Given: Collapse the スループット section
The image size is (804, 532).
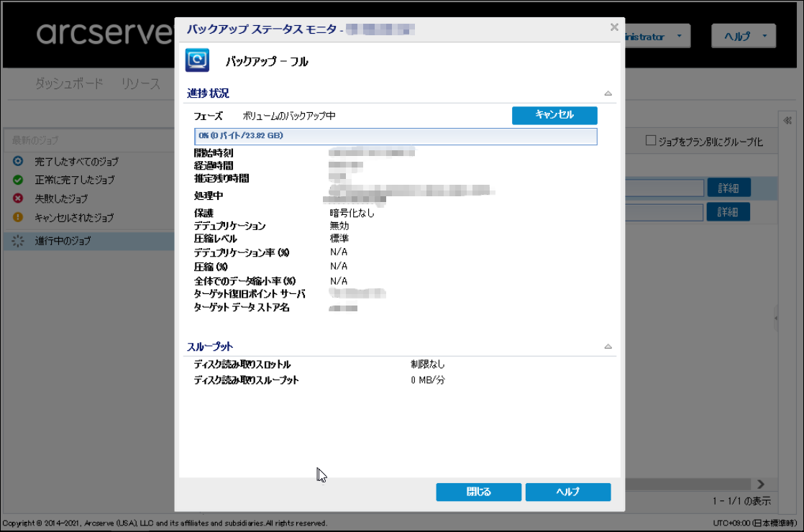Looking at the screenshot, I should 608,347.
